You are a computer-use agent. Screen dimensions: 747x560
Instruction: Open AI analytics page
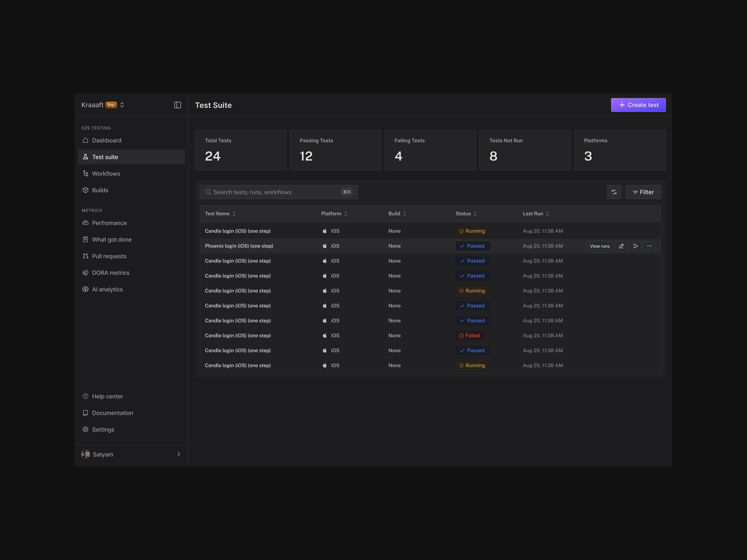click(x=107, y=289)
